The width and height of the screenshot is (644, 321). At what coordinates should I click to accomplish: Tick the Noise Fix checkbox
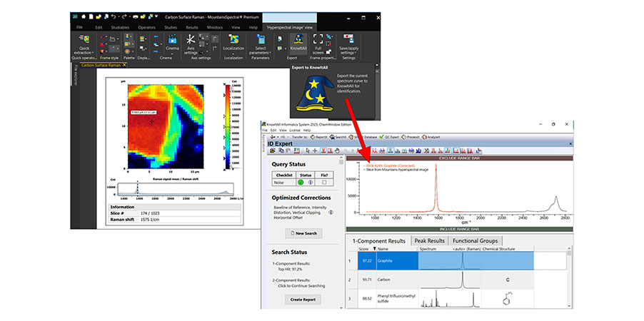[x=324, y=183]
